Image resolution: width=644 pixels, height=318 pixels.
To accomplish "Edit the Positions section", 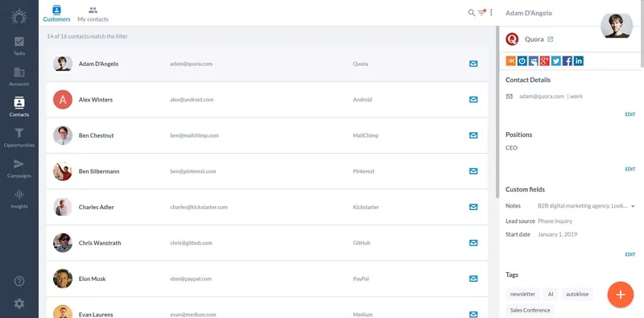I will click(630, 169).
